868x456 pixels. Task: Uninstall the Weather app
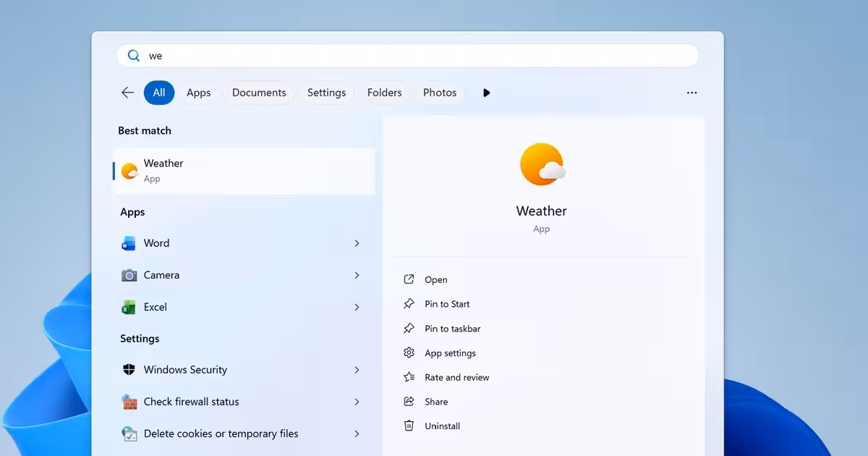point(443,426)
